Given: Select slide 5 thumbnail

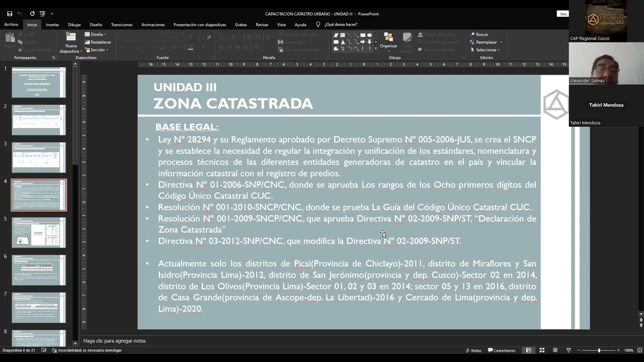Looking at the screenshot, I should (39, 232).
